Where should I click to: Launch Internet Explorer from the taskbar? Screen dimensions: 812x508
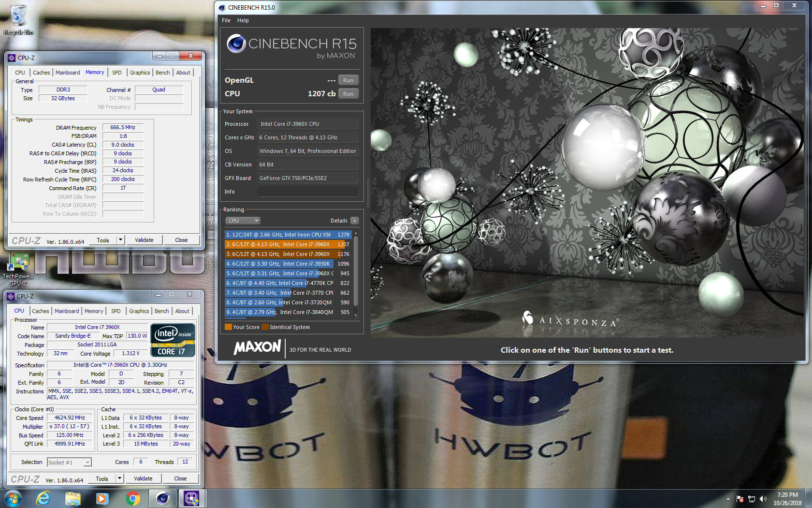(43, 498)
